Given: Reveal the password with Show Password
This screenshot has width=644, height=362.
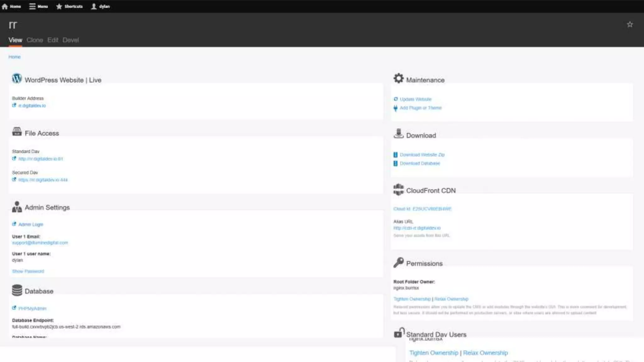Looking at the screenshot, I should pos(28,271).
